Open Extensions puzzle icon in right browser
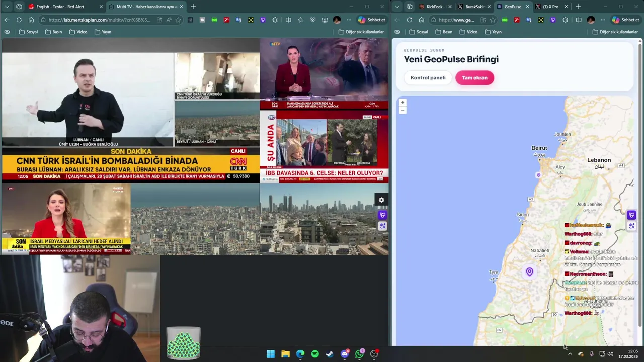 (x=565, y=20)
